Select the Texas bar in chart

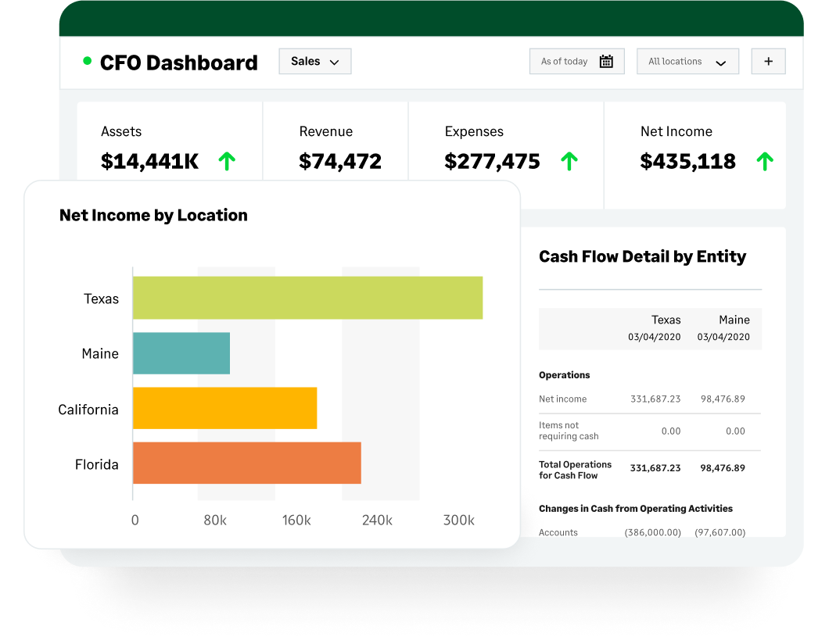[x=307, y=298]
